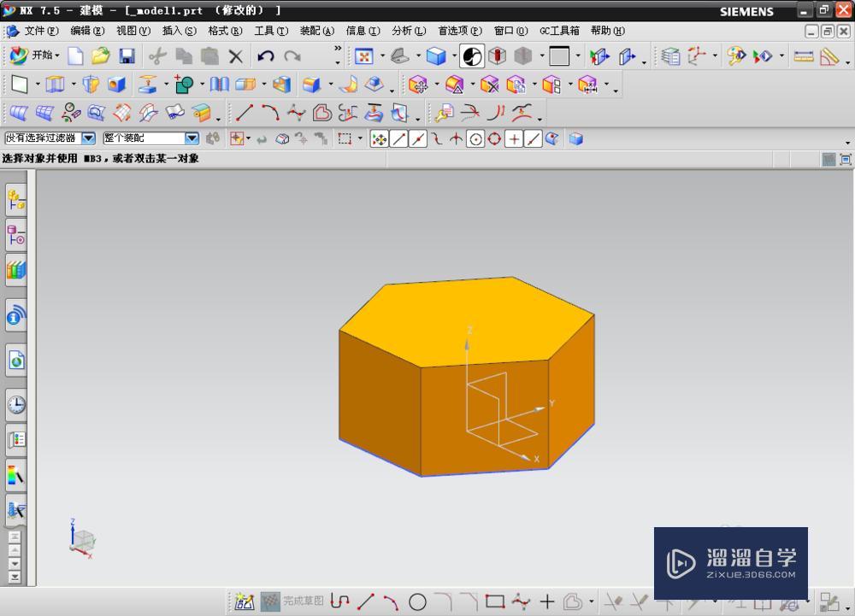Select the Line curve tool
Screen dimensions: 855x616
point(245,113)
